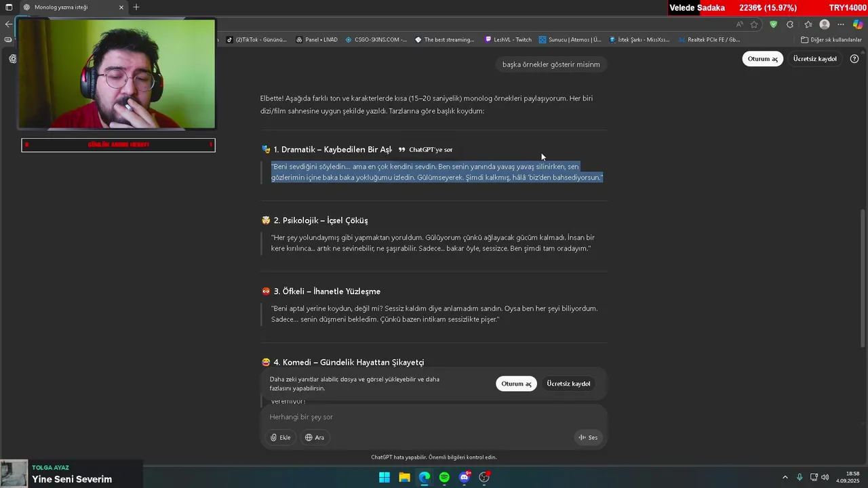
Task: Focus the 'Herhangi bir şey sor' input
Action: [x=434, y=417]
